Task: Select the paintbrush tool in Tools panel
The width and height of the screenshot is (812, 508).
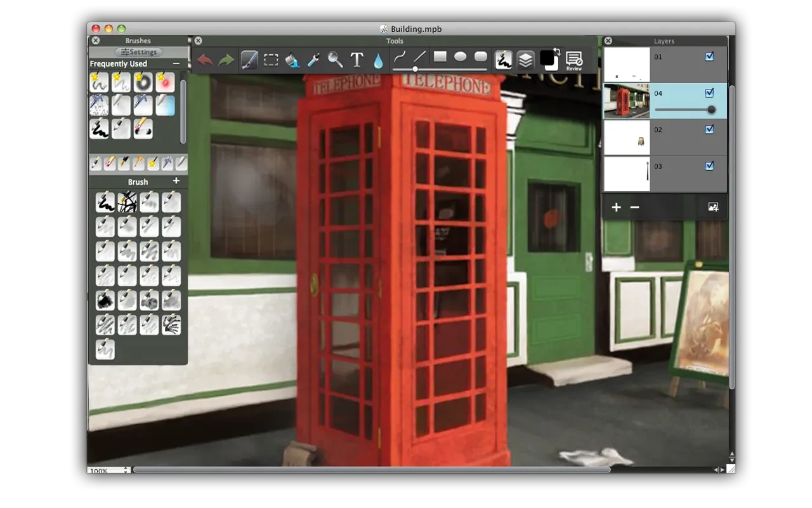Action: (x=249, y=60)
